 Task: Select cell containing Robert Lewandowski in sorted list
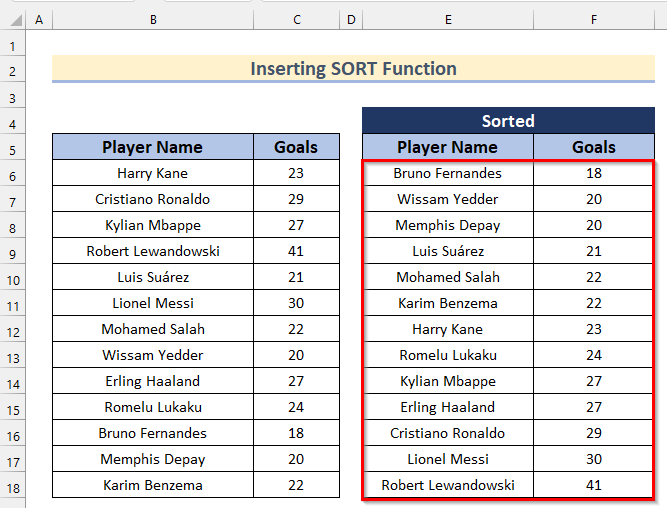point(447,485)
